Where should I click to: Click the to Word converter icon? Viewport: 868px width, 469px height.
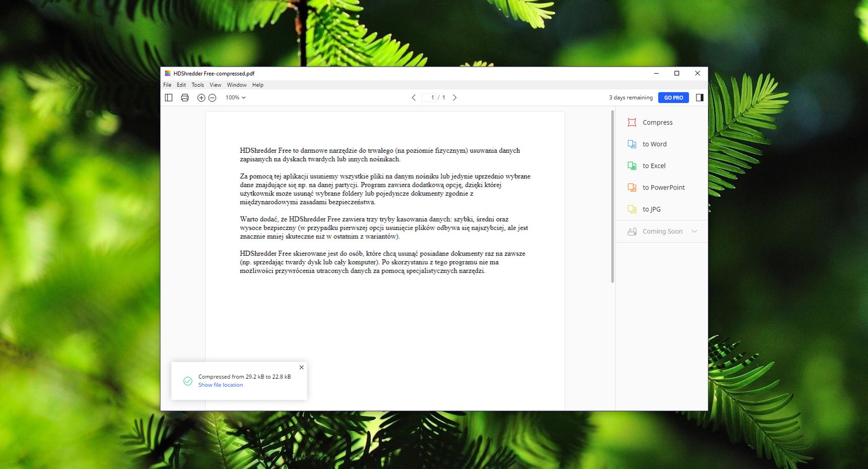pyautogui.click(x=632, y=144)
